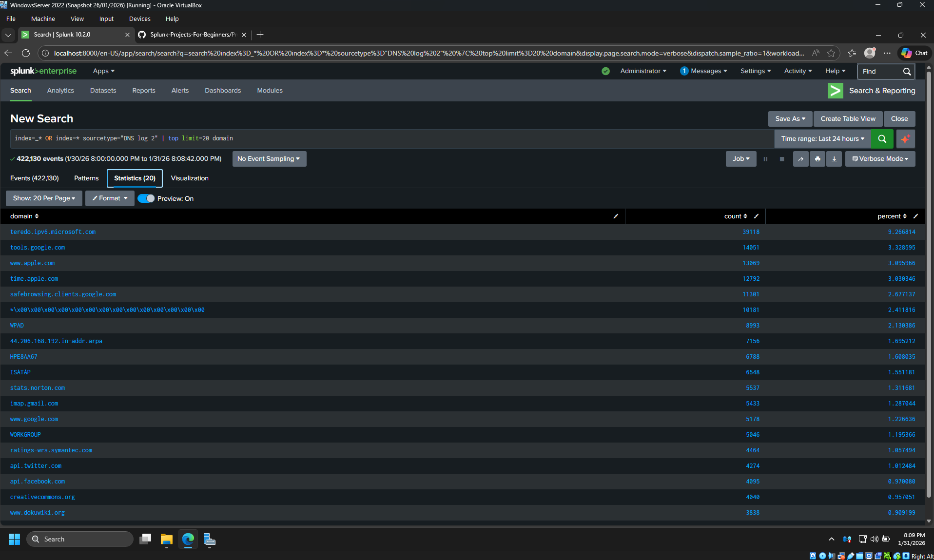This screenshot has height=560, width=934.
Task: Toggle the Preview switch off
Action: tap(146, 198)
